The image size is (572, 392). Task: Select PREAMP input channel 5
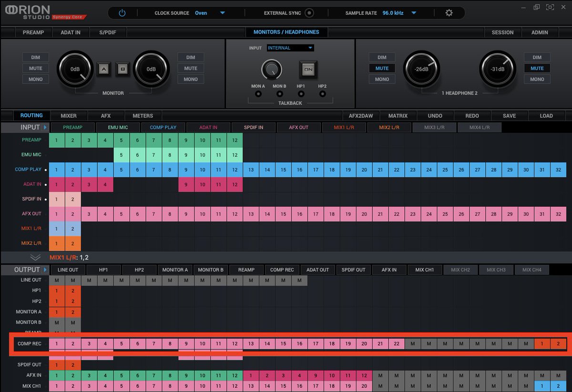(x=122, y=140)
